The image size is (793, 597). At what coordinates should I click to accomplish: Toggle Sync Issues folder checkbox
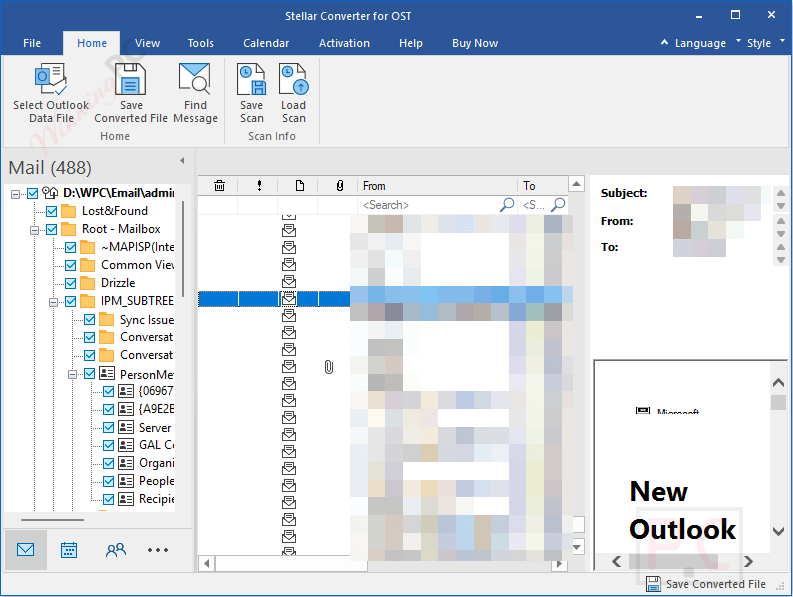tap(90, 320)
